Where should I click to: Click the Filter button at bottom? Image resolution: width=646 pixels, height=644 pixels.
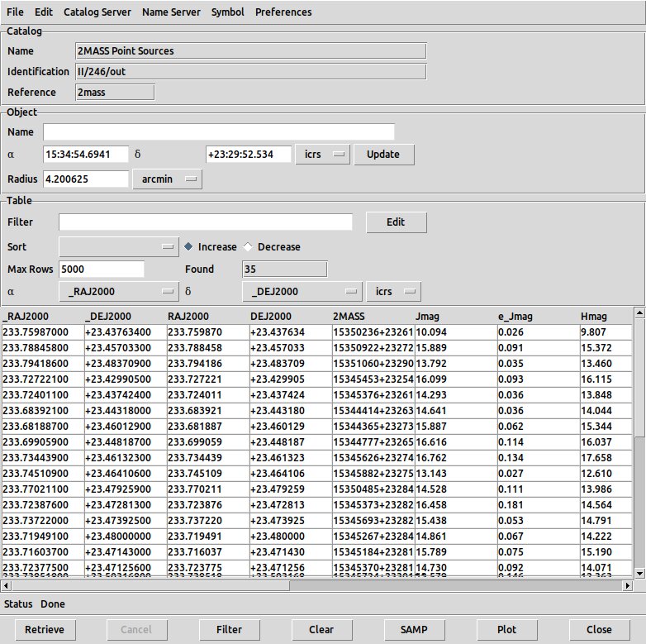click(230, 630)
